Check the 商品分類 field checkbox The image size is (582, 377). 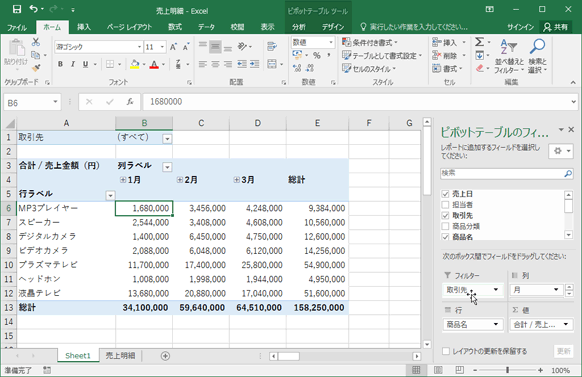point(445,226)
